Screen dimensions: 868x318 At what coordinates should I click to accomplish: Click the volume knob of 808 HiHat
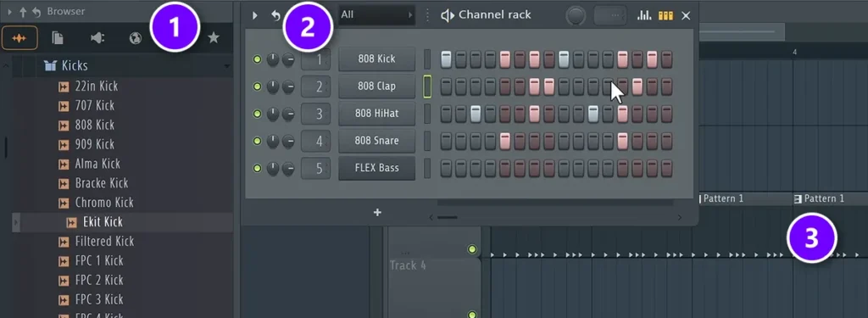(x=288, y=114)
